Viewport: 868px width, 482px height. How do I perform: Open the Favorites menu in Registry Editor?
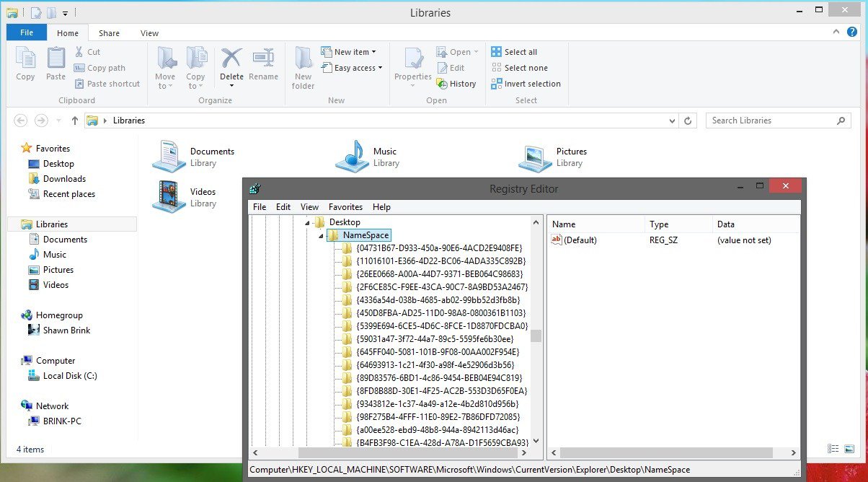click(345, 207)
